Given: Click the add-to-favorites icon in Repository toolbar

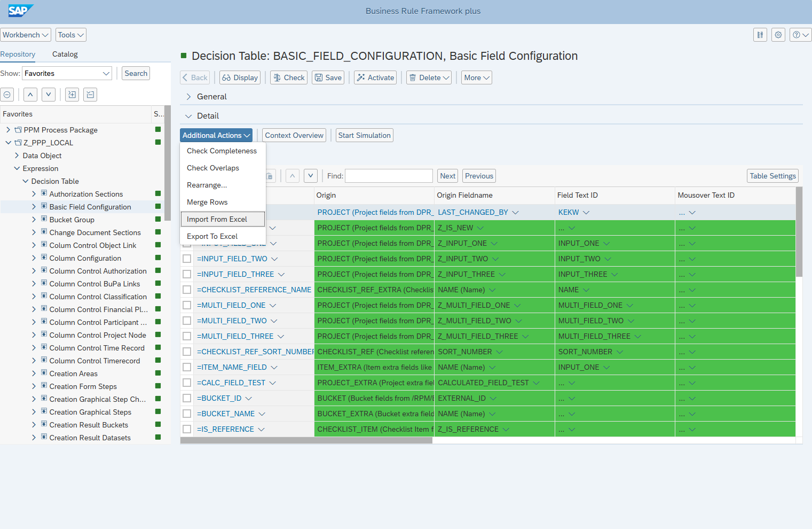Looking at the screenshot, I should (x=72, y=95).
